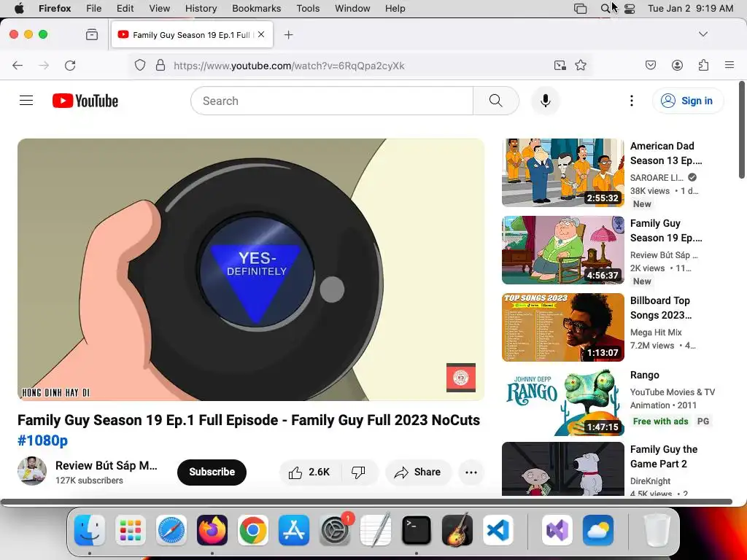Viewport: 747px width, 560px height.
Task: Show site security padlock info
Action: [160, 65]
